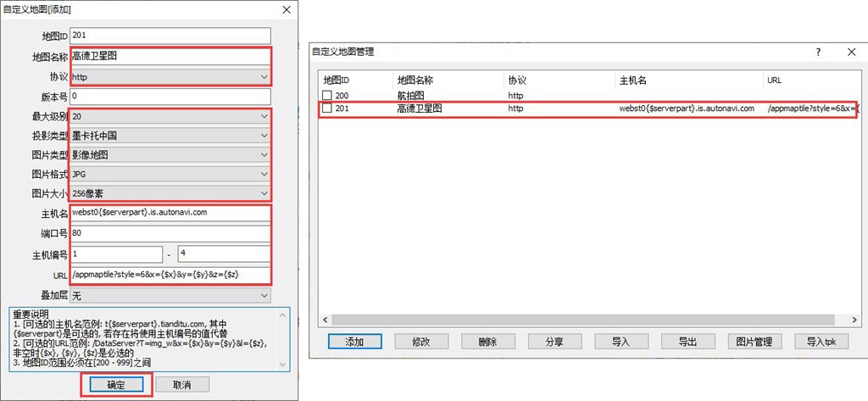This screenshot has width=868, height=401.
Task: Click the horizontal scrollbar thumb in map list
Action: coord(583,320)
